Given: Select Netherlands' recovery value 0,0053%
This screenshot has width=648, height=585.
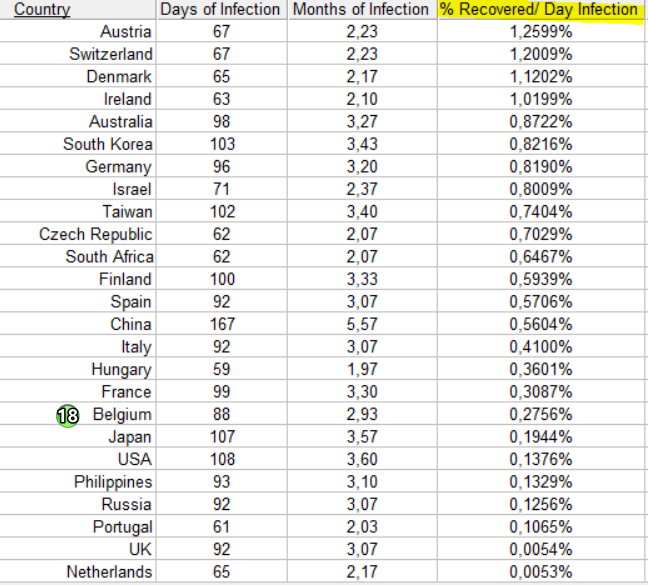Looking at the screenshot, I should [x=541, y=572].
